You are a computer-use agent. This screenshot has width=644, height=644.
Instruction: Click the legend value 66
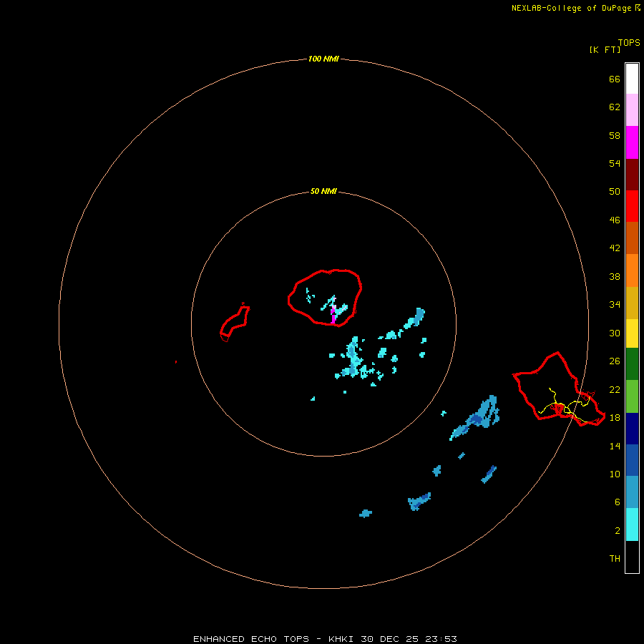(615, 79)
